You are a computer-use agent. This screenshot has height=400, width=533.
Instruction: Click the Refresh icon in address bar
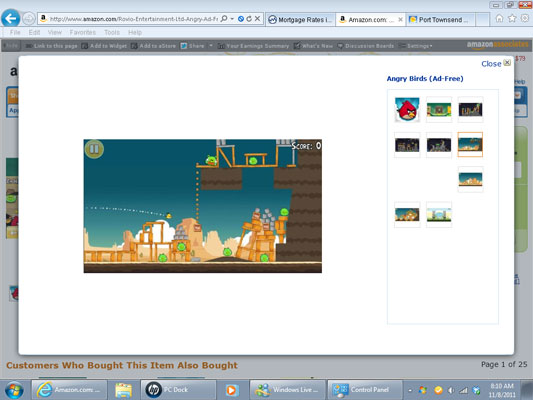click(249, 19)
